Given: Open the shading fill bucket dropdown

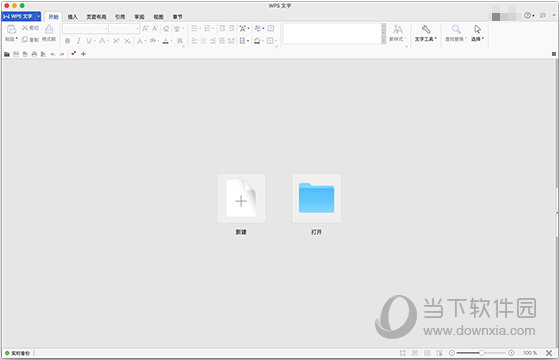Looking at the screenshot, I should point(259,41).
